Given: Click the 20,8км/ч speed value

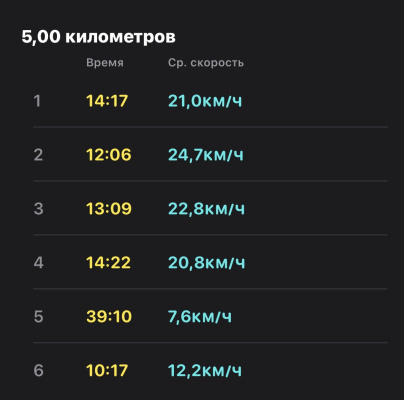Looking at the screenshot, I should click(x=206, y=263).
